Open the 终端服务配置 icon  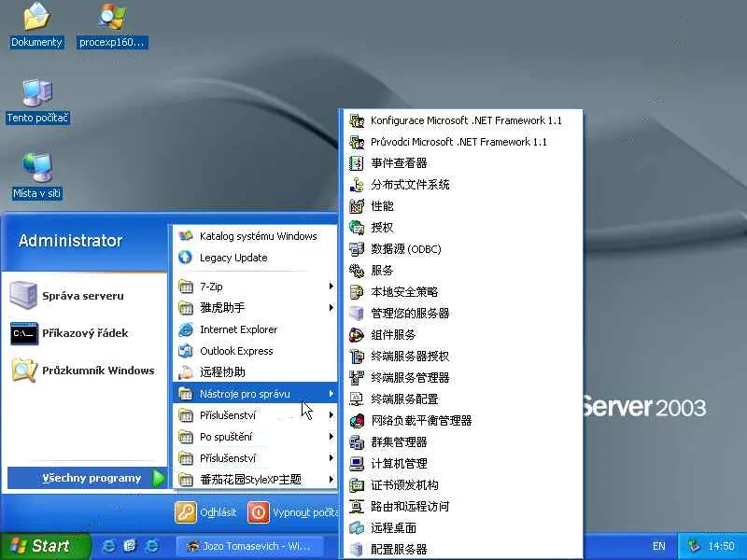357,399
